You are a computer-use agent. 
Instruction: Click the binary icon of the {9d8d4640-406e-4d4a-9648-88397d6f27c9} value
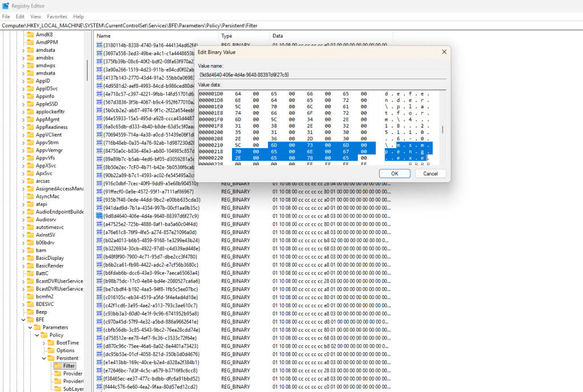(x=99, y=216)
